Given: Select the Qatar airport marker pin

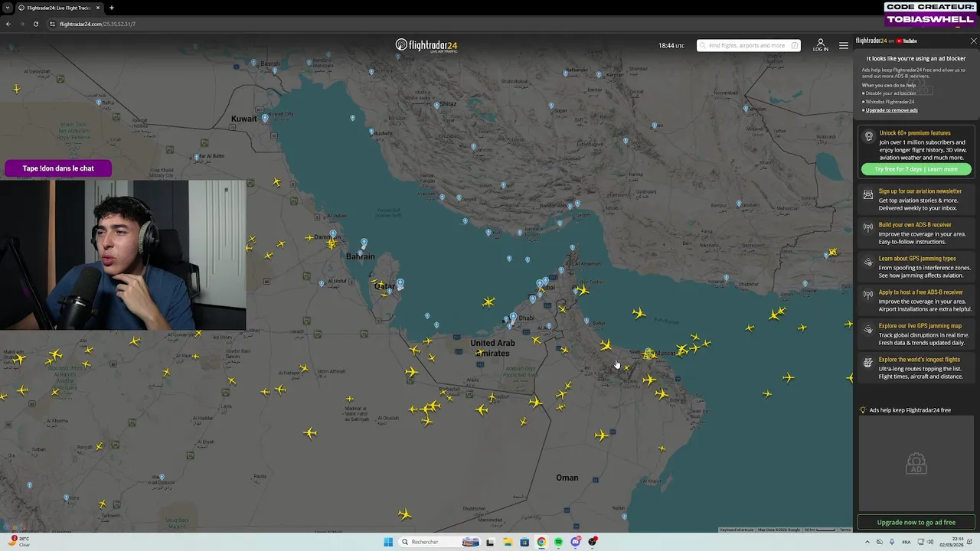Looking at the screenshot, I should click(x=400, y=284).
